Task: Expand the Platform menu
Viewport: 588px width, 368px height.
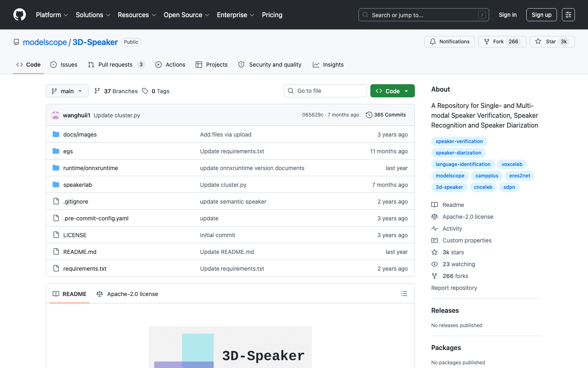Action: click(x=52, y=15)
